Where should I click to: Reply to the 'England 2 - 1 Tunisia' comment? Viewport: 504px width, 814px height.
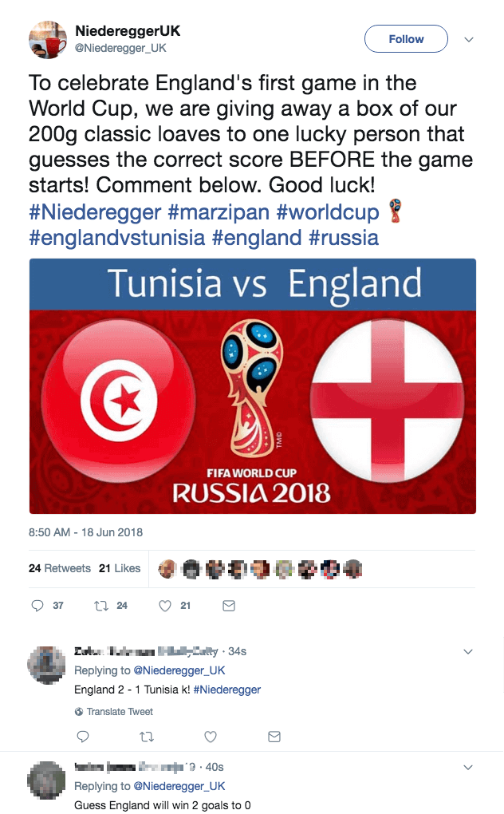coord(82,737)
